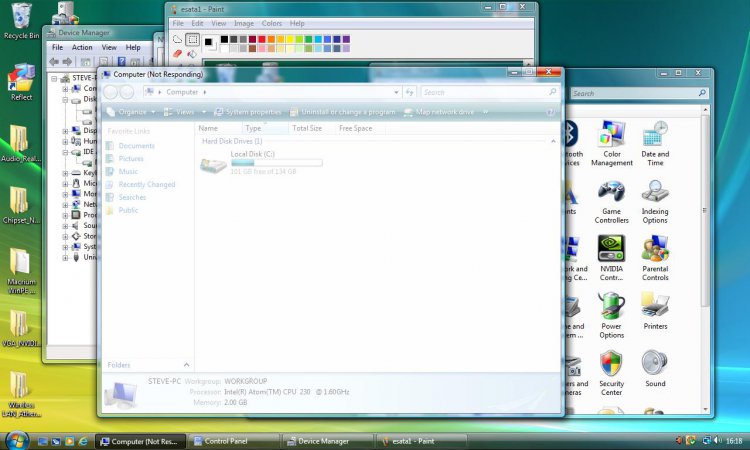Select the Audio_Real... folder on desktop
Viewport: 750px width, 450px height.
pos(21,143)
